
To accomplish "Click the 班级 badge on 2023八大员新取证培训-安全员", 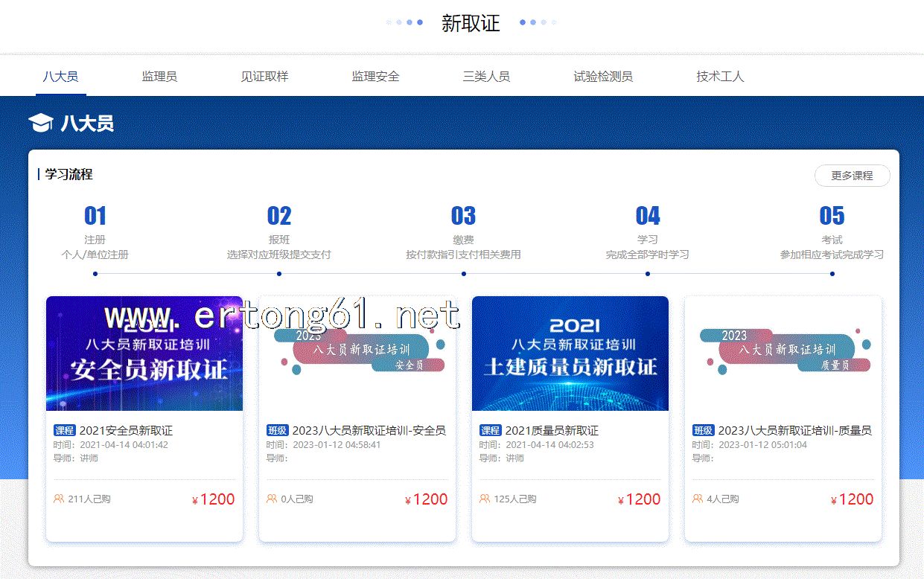I will [x=278, y=430].
